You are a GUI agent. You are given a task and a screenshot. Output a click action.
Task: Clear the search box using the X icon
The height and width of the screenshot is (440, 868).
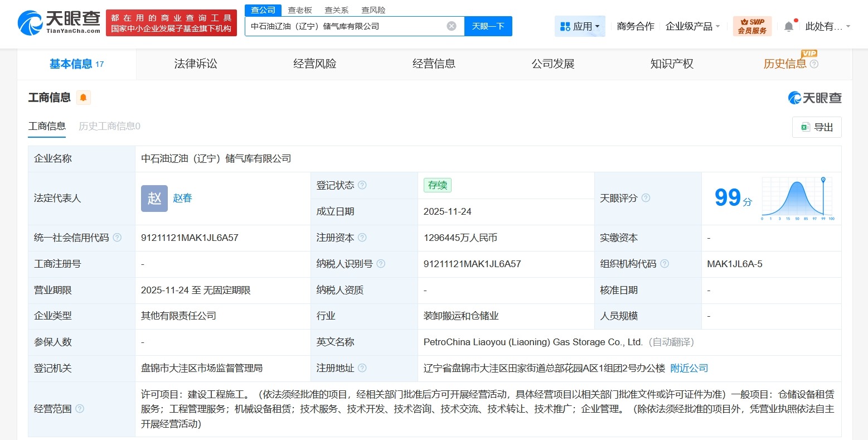point(451,26)
